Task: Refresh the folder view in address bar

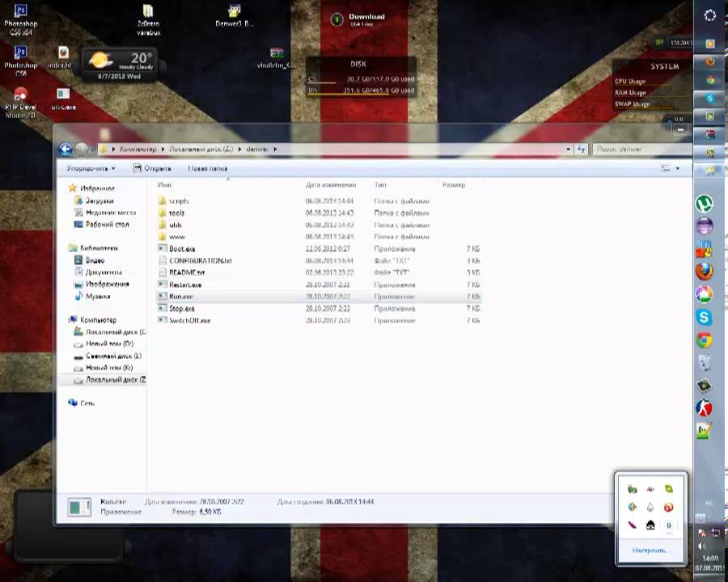Action: click(582, 149)
